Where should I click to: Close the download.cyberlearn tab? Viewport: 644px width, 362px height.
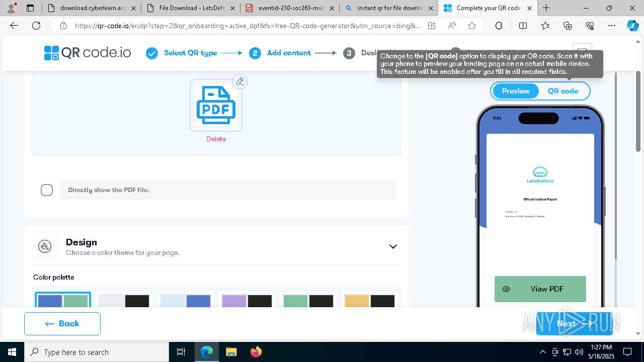[133, 8]
